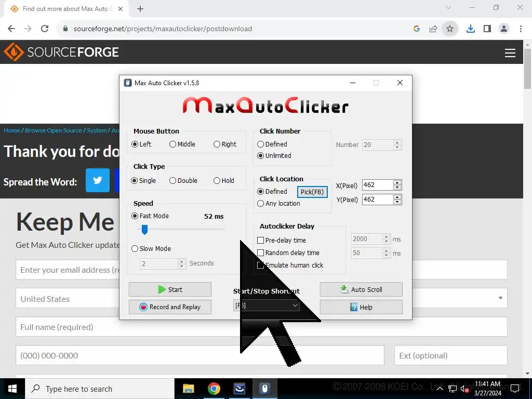Click the Max Auto Clicker taskbar icon

coord(264,389)
